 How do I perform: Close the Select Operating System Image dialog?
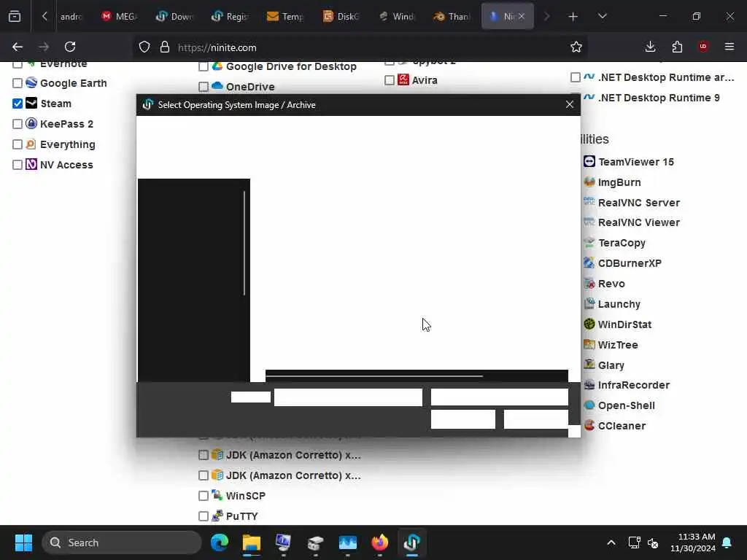[569, 104]
